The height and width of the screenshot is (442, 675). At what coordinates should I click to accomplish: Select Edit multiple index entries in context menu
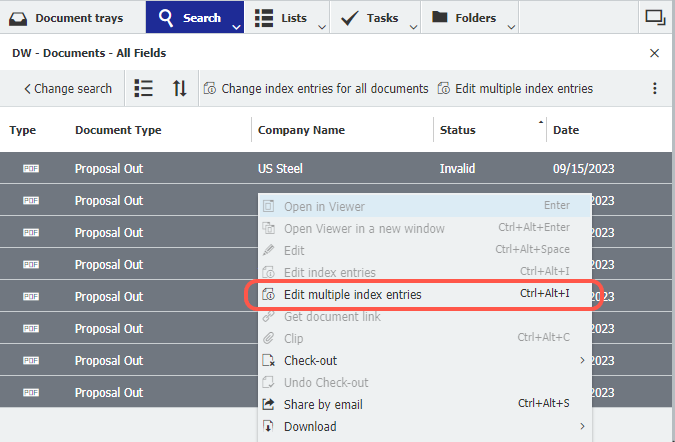(x=352, y=294)
